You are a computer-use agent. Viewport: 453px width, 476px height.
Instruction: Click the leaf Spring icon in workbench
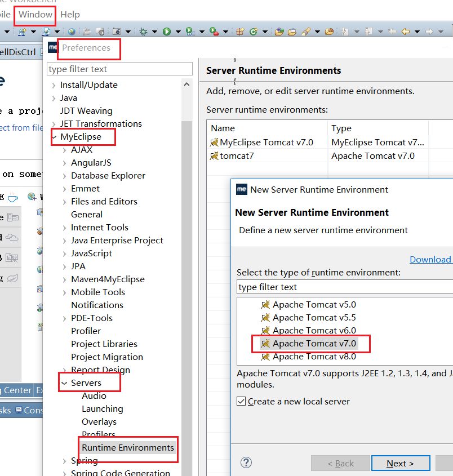[x=12, y=278]
